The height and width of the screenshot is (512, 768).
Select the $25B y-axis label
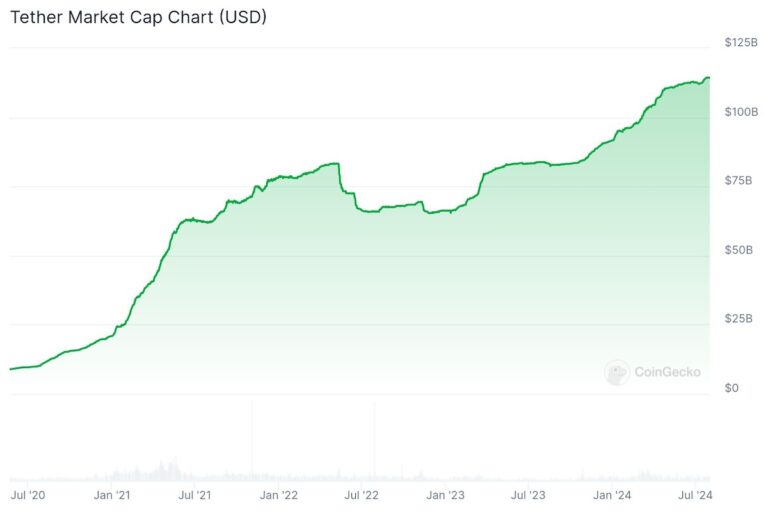(738, 318)
